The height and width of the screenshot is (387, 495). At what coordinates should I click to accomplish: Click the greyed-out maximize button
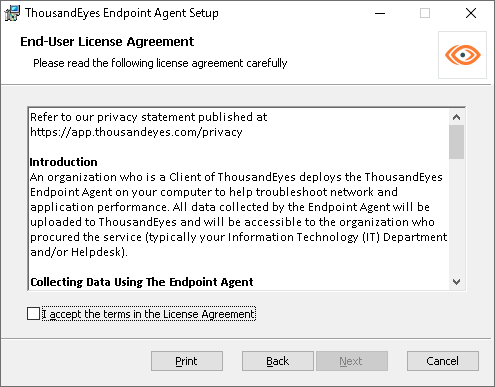pos(425,13)
